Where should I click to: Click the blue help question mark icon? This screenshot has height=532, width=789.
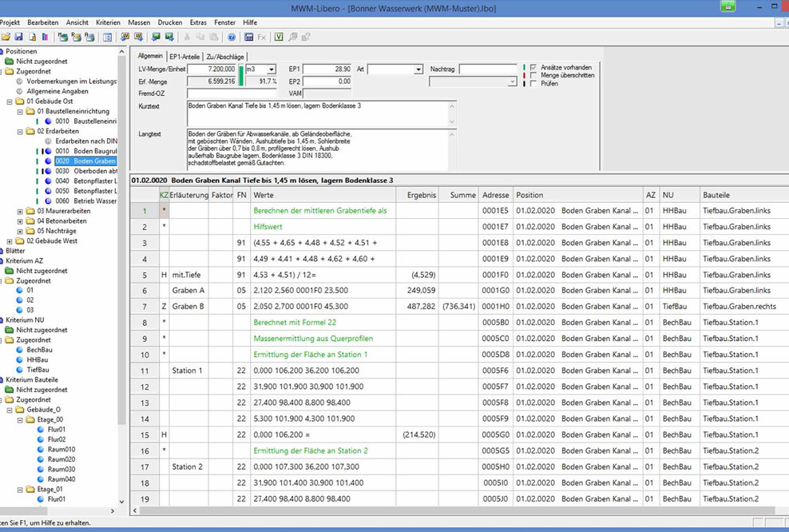(x=232, y=37)
